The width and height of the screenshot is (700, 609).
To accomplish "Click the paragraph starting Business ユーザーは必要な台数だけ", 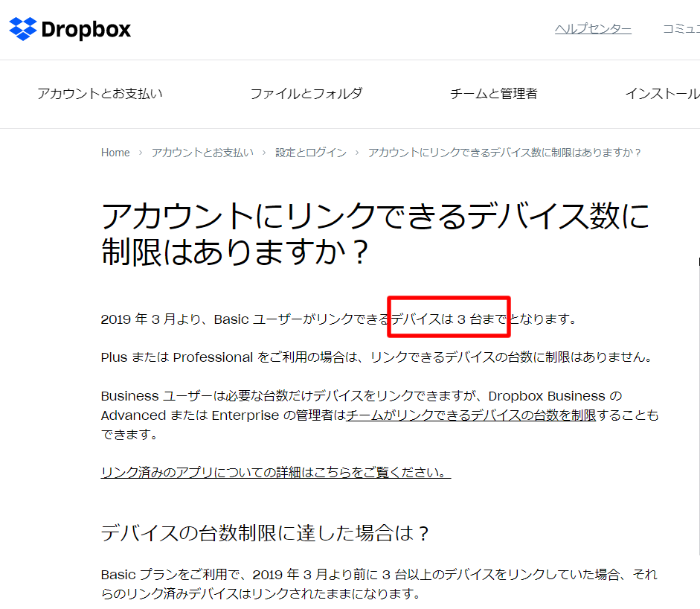I will pos(380,415).
